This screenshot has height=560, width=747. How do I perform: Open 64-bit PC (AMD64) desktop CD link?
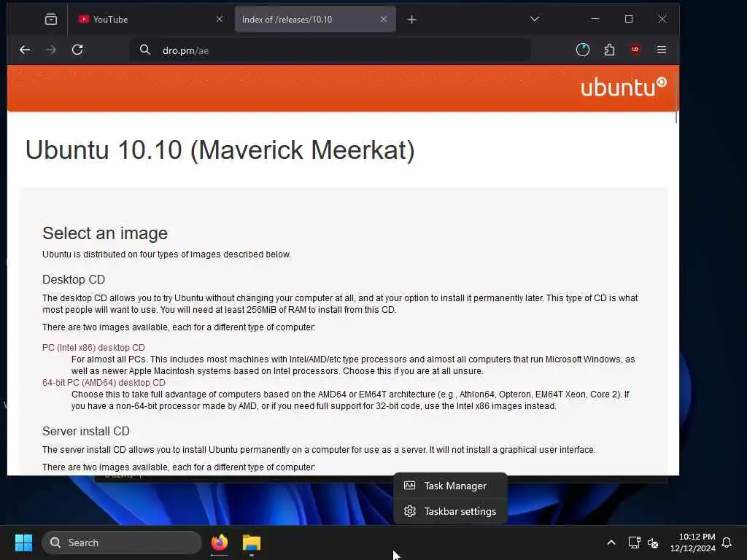pos(104,383)
